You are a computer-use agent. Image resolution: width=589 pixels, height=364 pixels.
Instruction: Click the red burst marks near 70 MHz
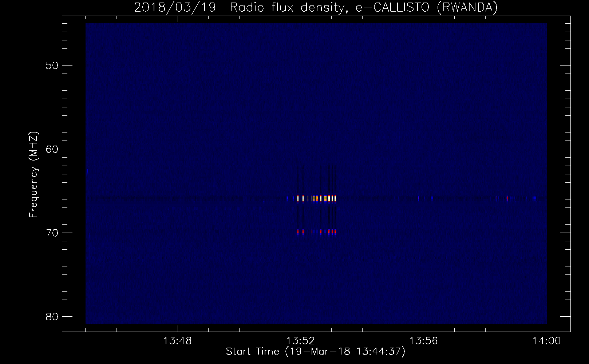pyautogui.click(x=317, y=232)
